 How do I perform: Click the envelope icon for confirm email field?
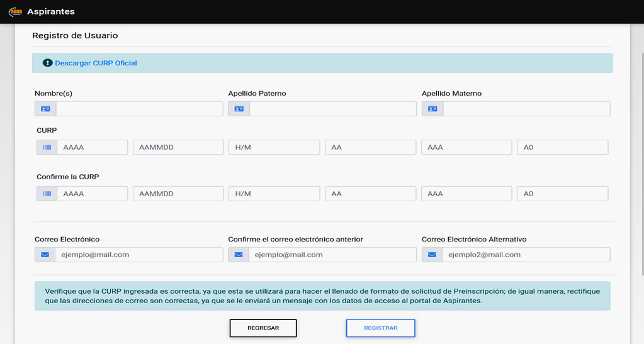pyautogui.click(x=239, y=255)
